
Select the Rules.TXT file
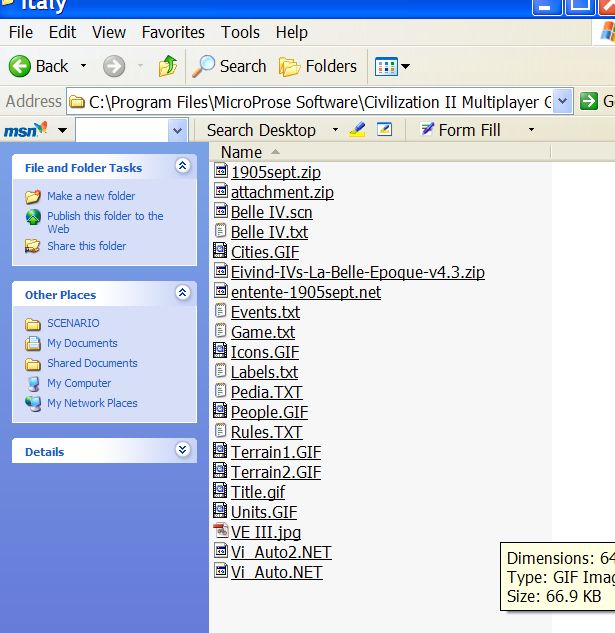click(x=266, y=432)
